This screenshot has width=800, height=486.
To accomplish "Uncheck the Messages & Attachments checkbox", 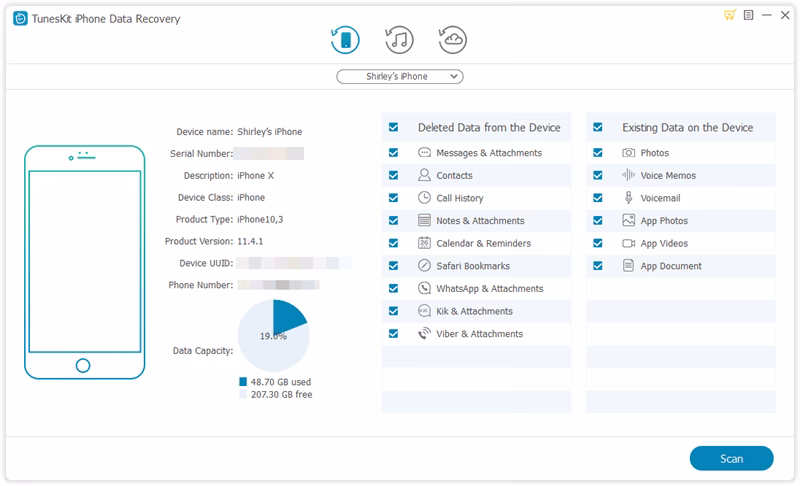I will tap(394, 153).
